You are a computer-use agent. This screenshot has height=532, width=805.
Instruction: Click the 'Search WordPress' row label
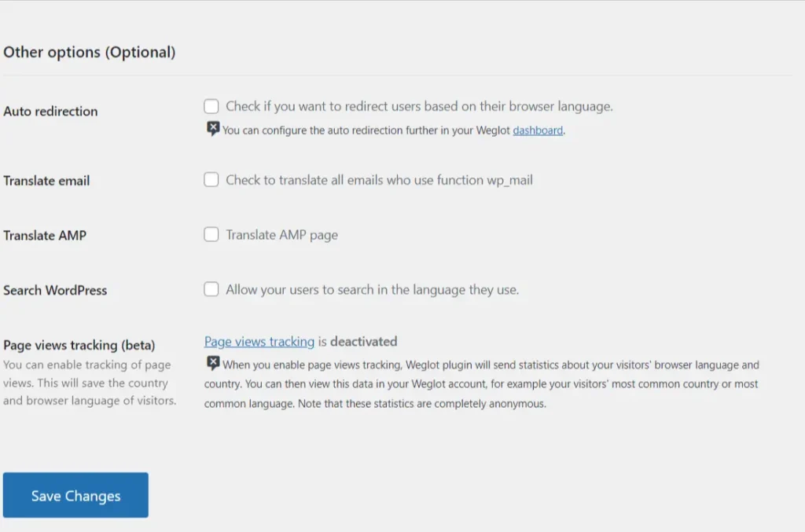(55, 290)
